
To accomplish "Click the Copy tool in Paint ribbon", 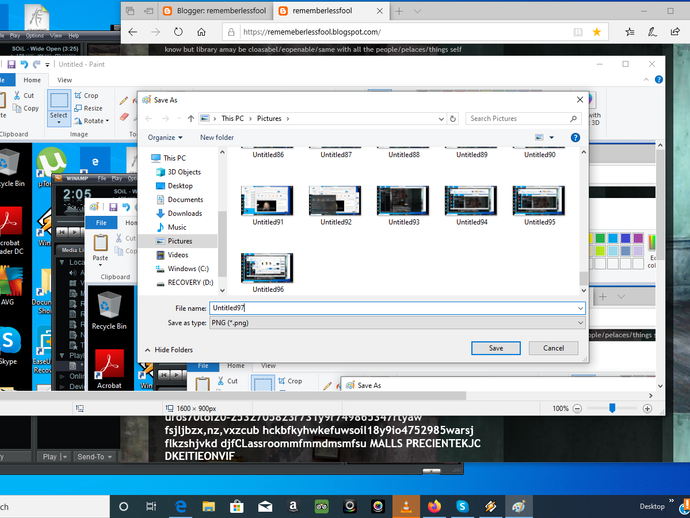I will (x=26, y=108).
